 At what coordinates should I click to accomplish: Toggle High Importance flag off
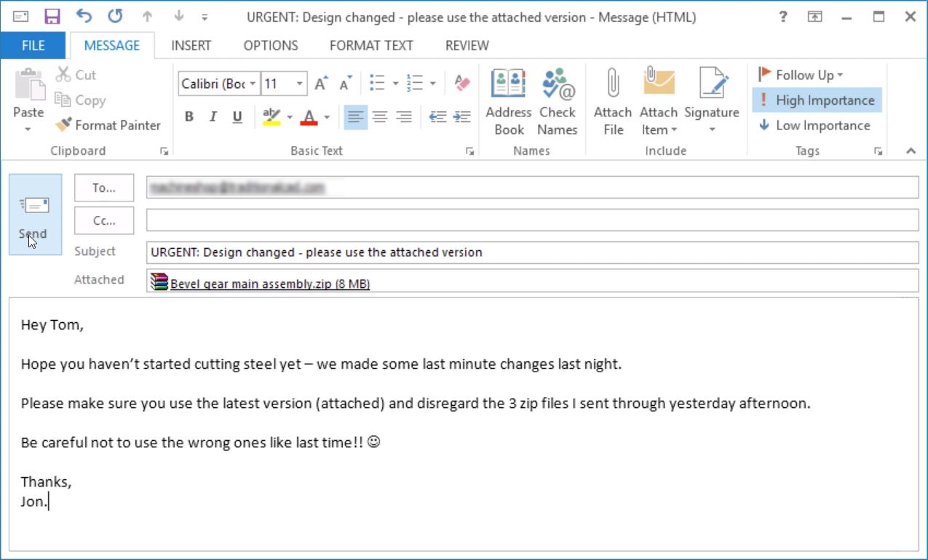click(817, 100)
